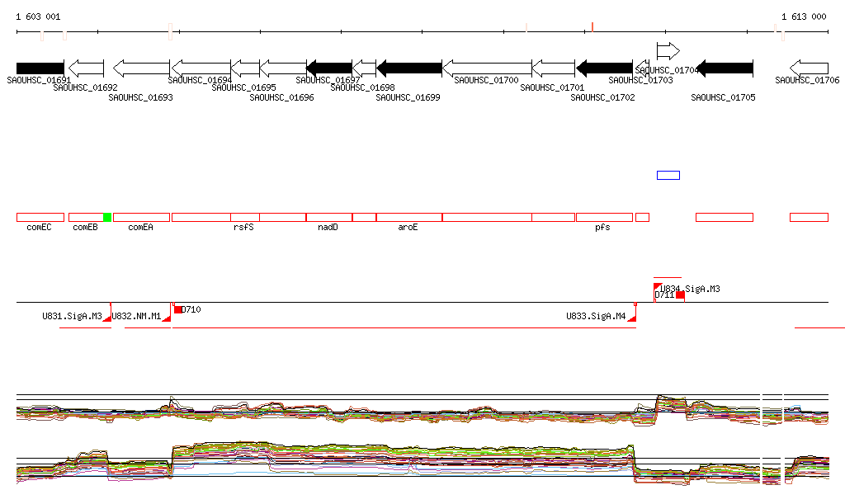Select the long SAOUHSC_01700 gene arrow
This screenshot has height=504, width=845.
(x=487, y=68)
